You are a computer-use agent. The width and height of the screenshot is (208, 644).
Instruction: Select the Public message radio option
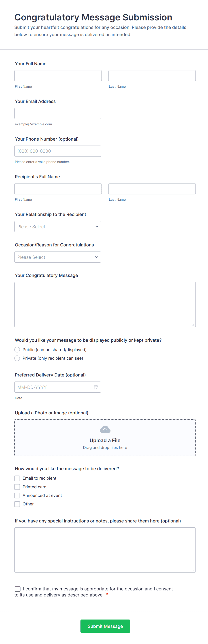[17, 350]
